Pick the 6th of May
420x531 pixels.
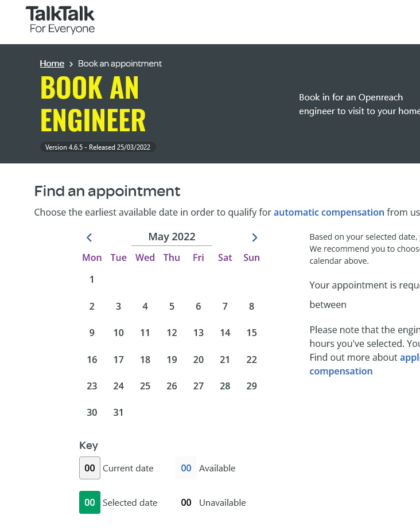(x=199, y=307)
